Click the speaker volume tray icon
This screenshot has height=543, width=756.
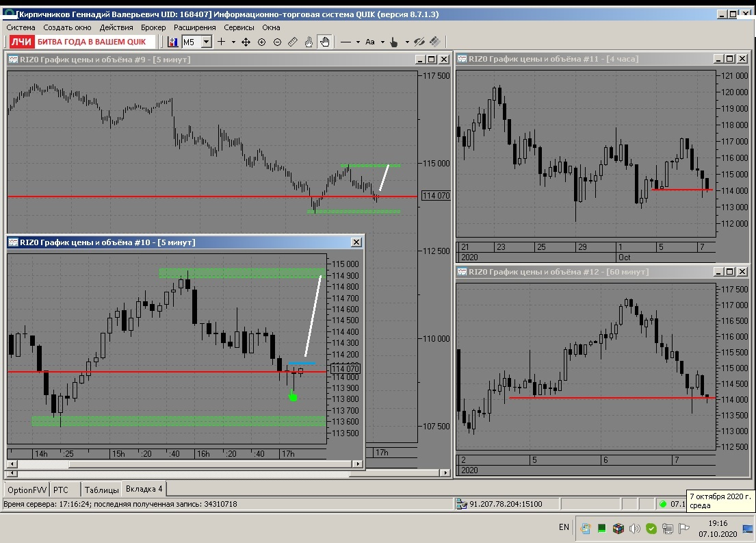click(x=634, y=529)
